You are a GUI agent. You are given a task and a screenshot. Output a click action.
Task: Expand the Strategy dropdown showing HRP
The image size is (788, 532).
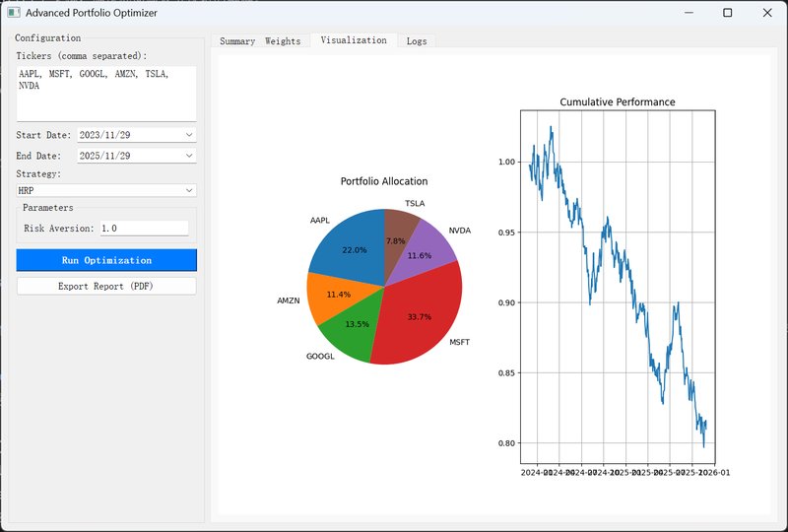tap(190, 190)
